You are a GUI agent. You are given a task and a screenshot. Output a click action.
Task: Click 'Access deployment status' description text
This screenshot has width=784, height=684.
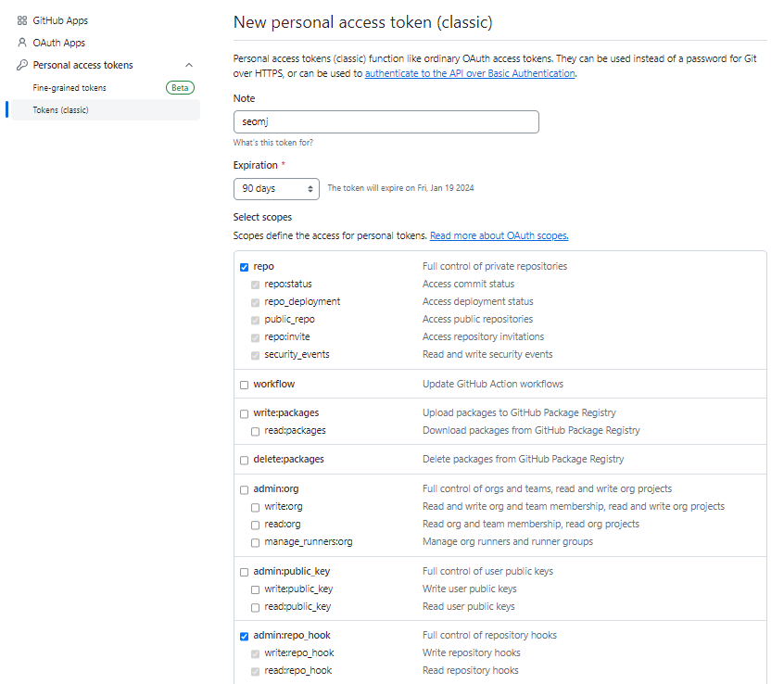478,301
